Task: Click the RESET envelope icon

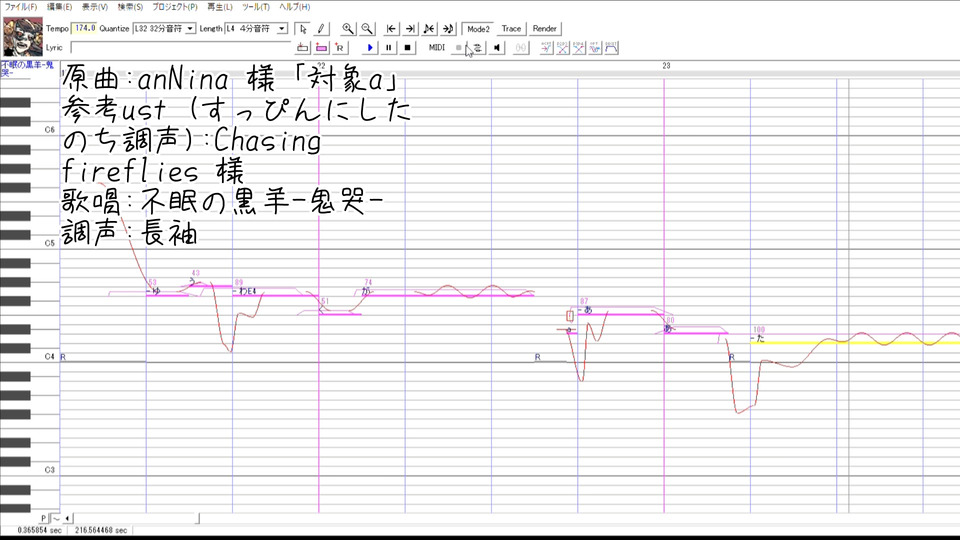Action: 612,48
